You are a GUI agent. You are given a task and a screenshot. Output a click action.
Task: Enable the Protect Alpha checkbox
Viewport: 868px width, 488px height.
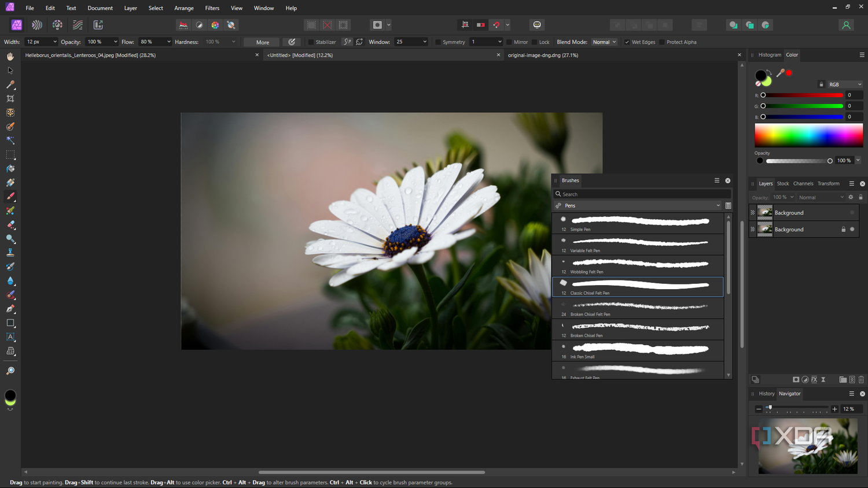[x=662, y=42]
